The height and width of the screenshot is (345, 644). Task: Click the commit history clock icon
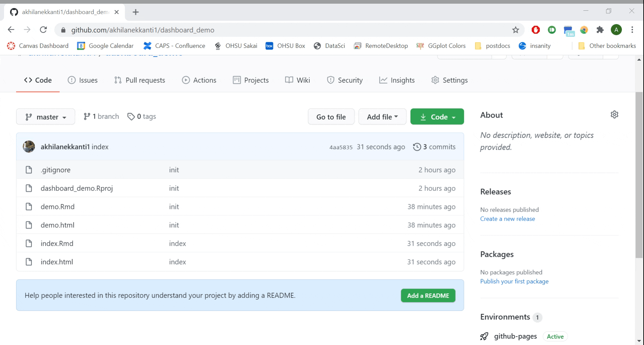coord(417,147)
